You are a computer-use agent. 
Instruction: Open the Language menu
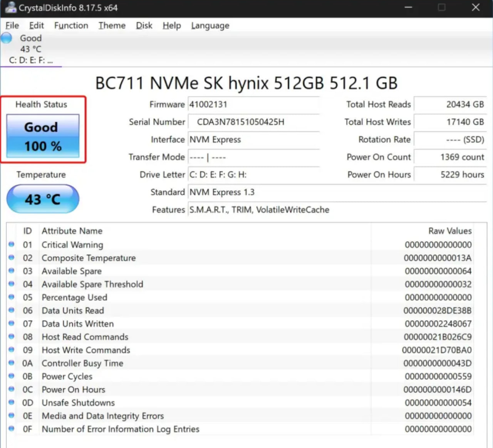pos(210,25)
